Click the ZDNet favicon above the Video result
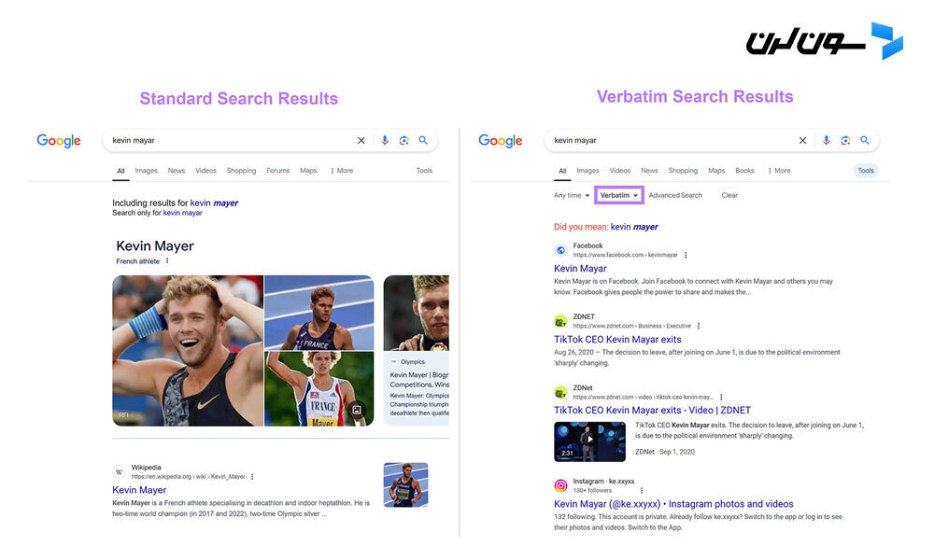The image size is (934, 560). pos(560,392)
